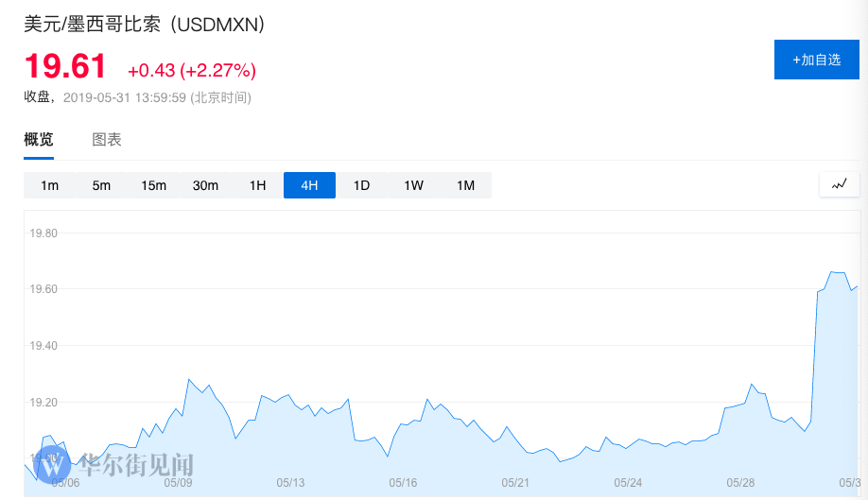The image size is (868, 500).
Task: Click the chart type line icon
Action: click(x=839, y=185)
